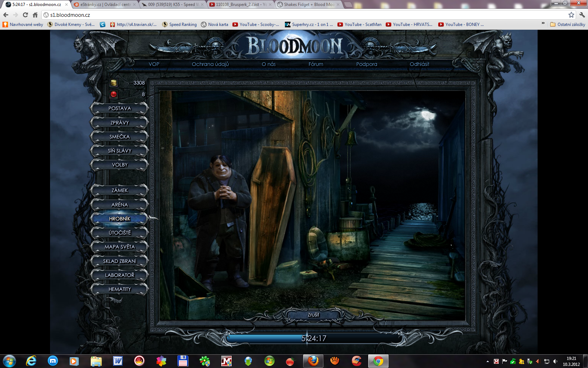Open ZPRÁVY messages menu
This screenshot has height=368, width=588.
(119, 123)
